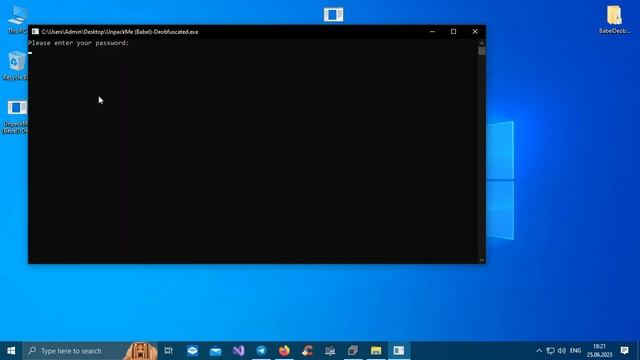Click the console scrollbar up arrow
Viewport: 640px width, 360px height.
pos(482,42)
